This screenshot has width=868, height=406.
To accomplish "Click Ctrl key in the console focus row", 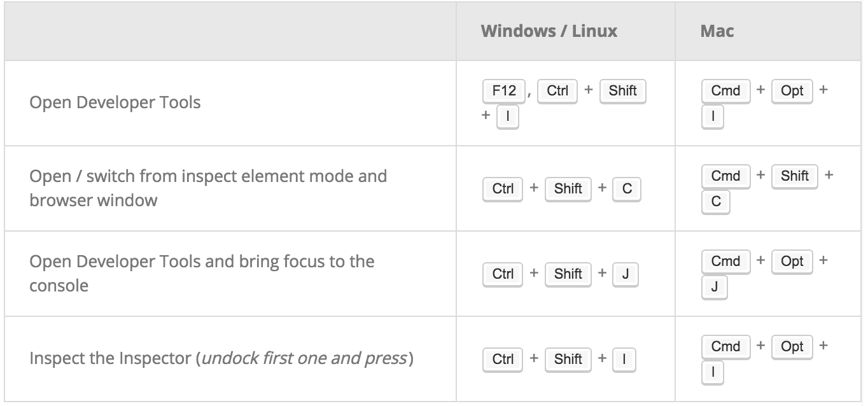I will [503, 274].
